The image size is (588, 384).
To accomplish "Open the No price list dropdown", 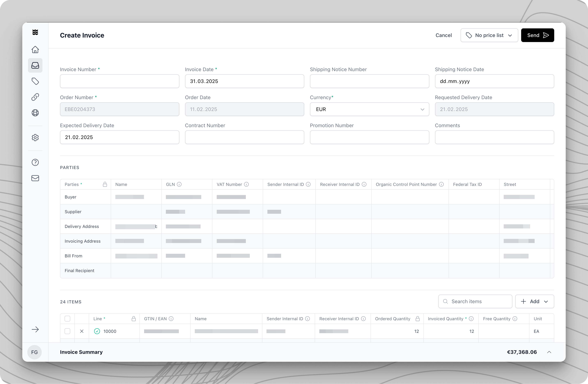I will click(x=489, y=35).
